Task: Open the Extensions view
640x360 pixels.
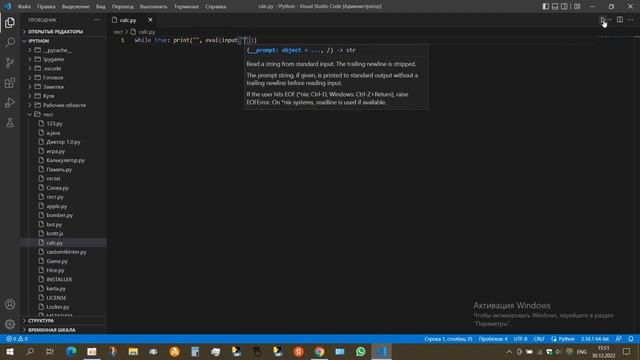Action: [x=10, y=83]
